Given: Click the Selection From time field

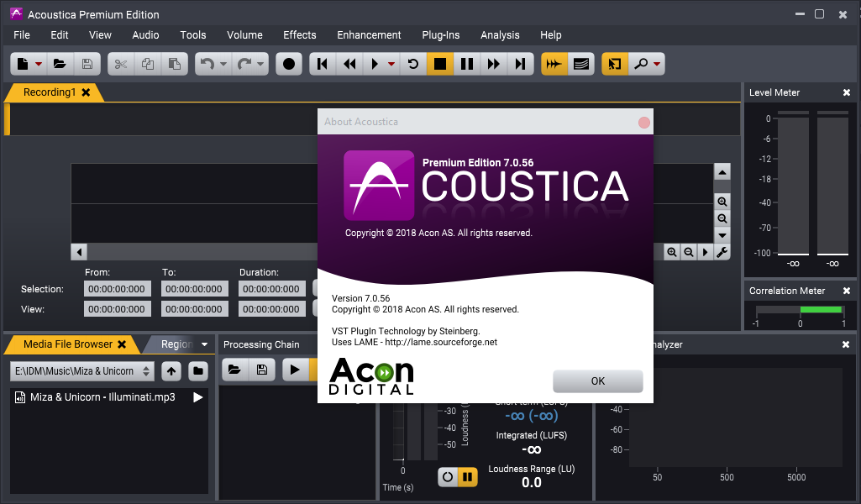Looking at the screenshot, I should pyautogui.click(x=117, y=289).
